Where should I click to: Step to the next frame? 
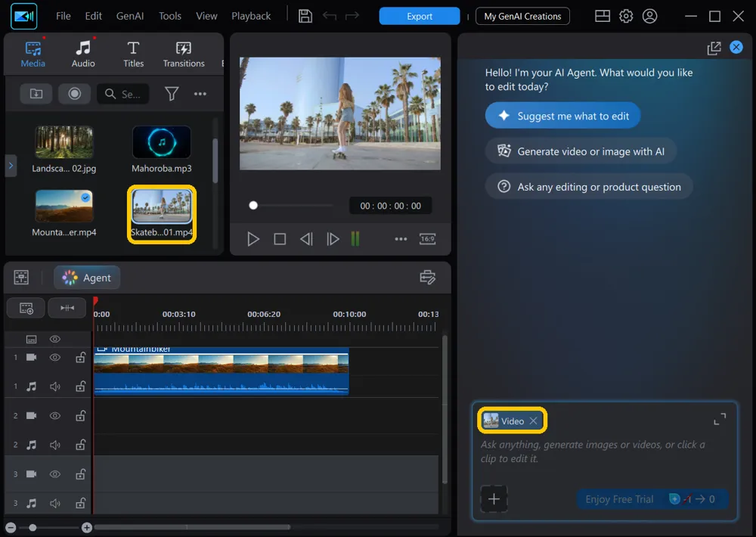point(333,239)
